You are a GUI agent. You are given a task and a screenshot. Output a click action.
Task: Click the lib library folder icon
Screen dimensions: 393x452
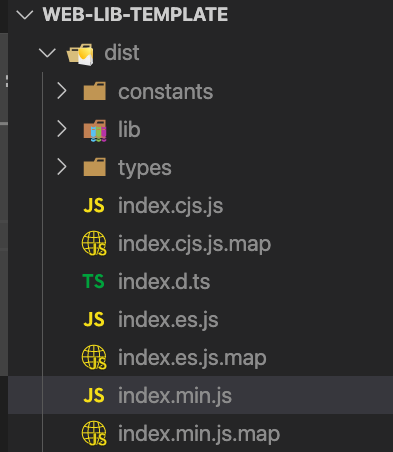coord(95,130)
